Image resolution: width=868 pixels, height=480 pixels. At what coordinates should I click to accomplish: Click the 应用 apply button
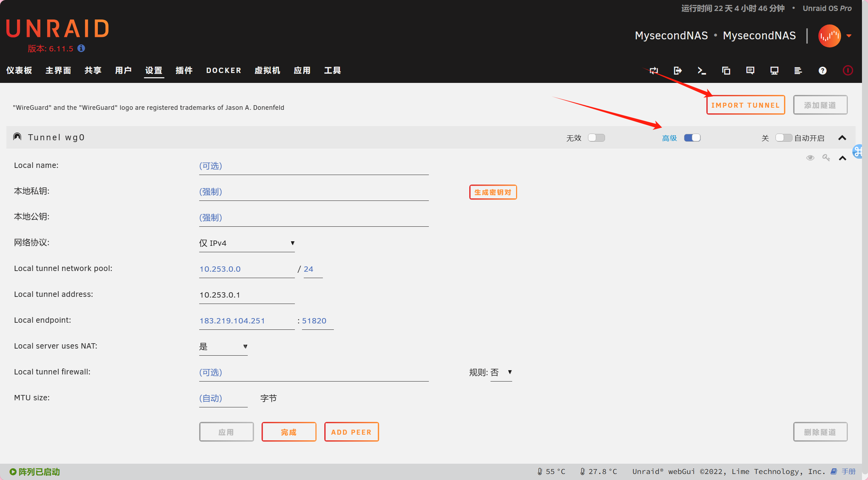(x=226, y=432)
